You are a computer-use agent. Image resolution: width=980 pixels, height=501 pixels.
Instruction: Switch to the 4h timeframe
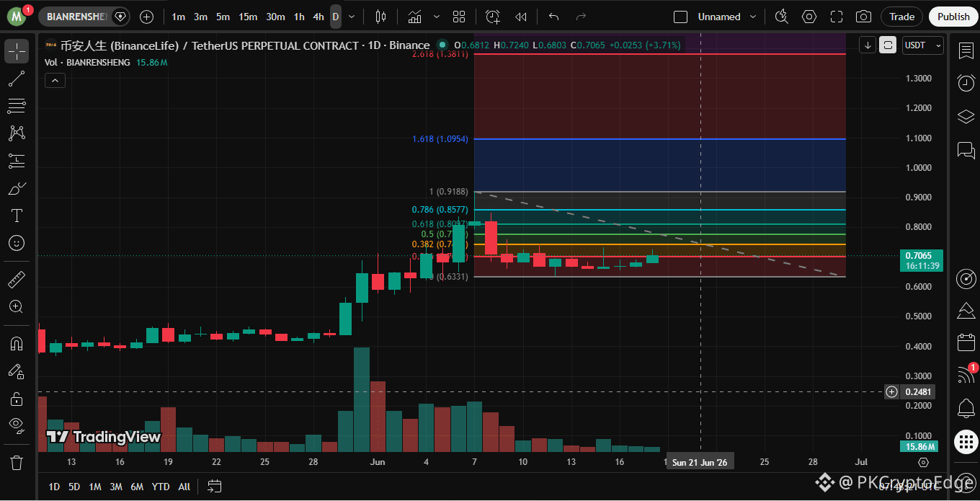(x=318, y=16)
